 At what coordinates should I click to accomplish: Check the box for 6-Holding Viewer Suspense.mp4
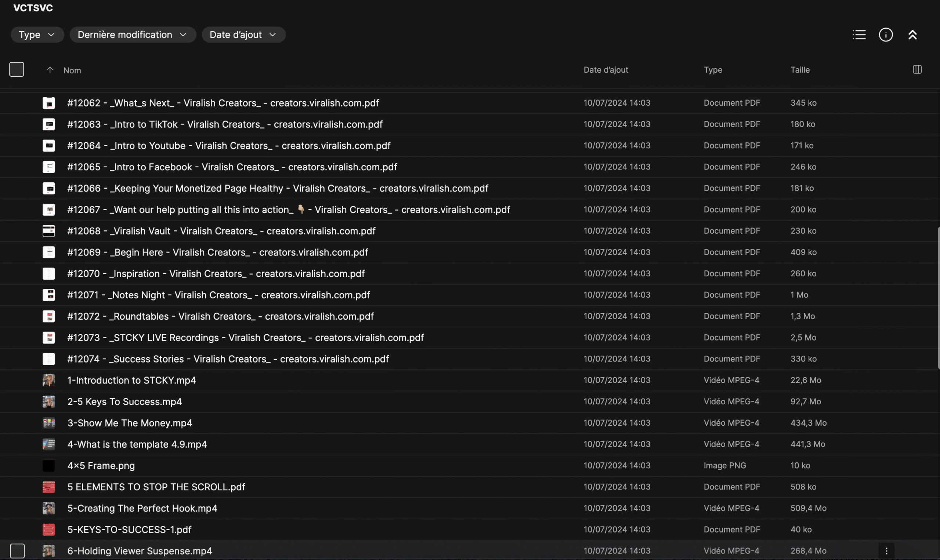pos(17,551)
